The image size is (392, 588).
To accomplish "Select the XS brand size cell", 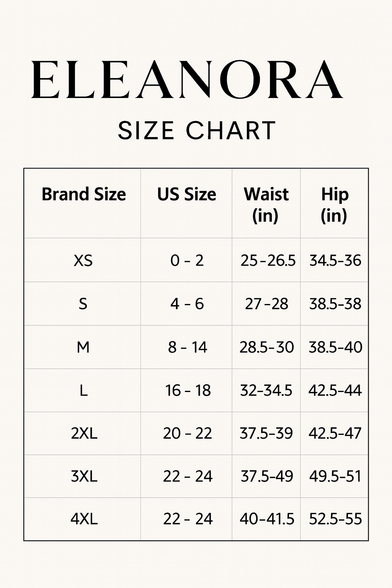I will pos(83,261).
